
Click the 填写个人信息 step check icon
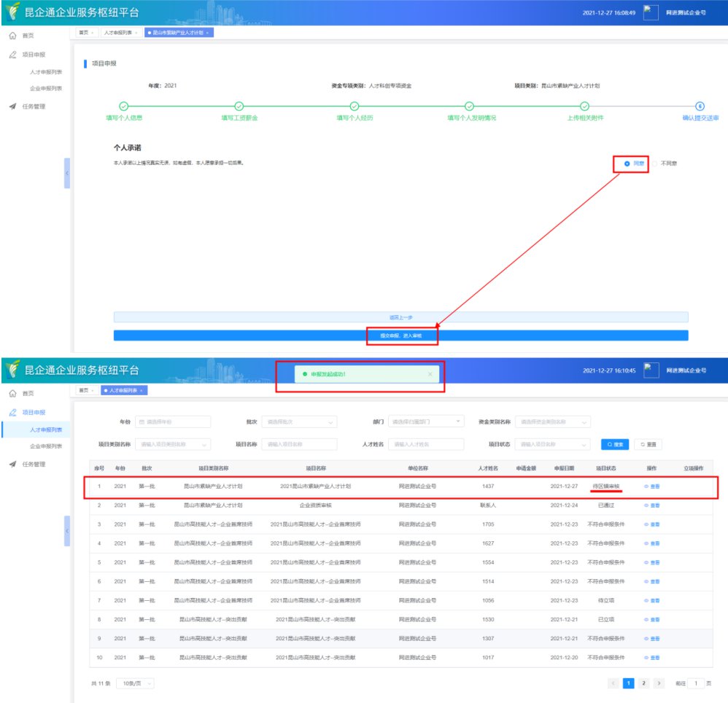coord(124,106)
